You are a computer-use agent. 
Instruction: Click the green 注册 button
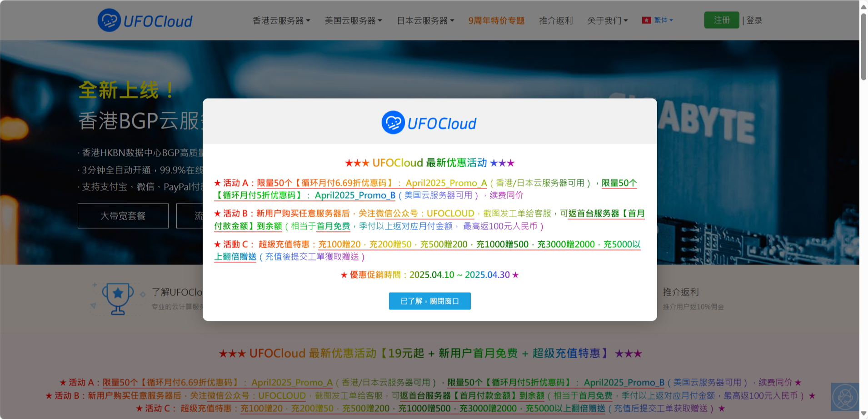[721, 20]
